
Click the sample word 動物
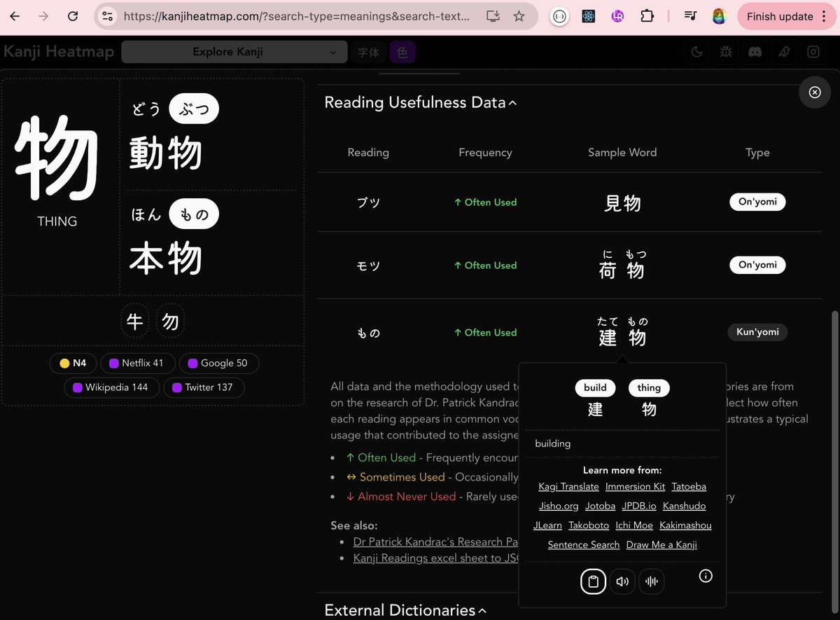click(x=166, y=153)
